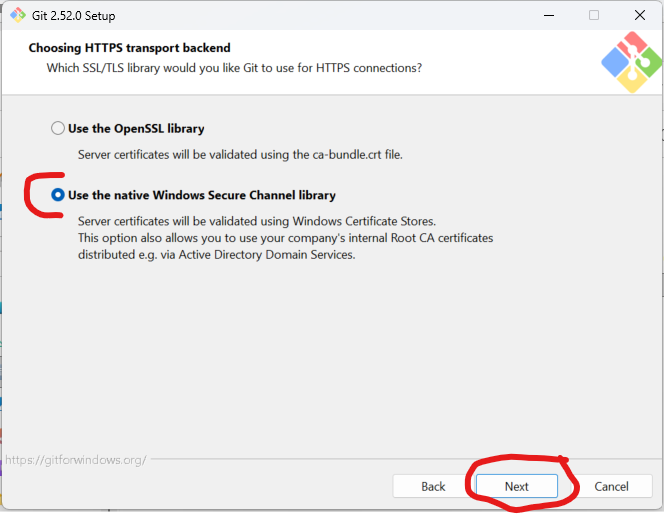Click the 'Active Directory Domain Services' line
Viewport: 664px width, 514px height.
pos(216,254)
